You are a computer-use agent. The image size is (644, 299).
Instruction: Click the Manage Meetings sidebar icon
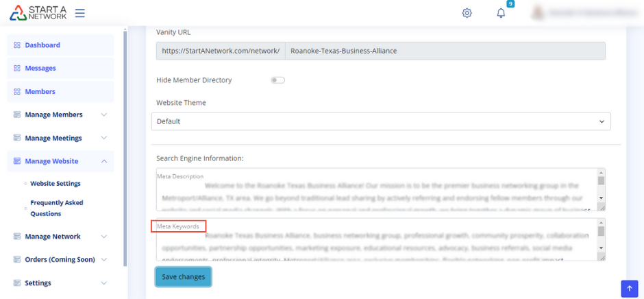[x=17, y=139]
